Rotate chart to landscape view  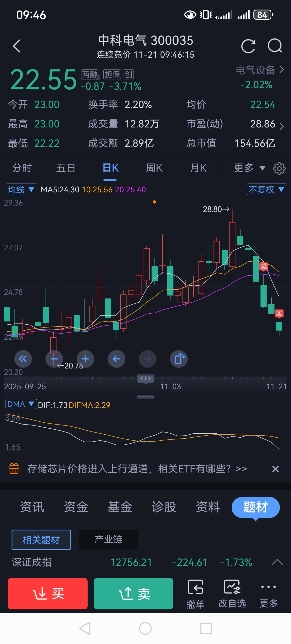[x=179, y=359]
